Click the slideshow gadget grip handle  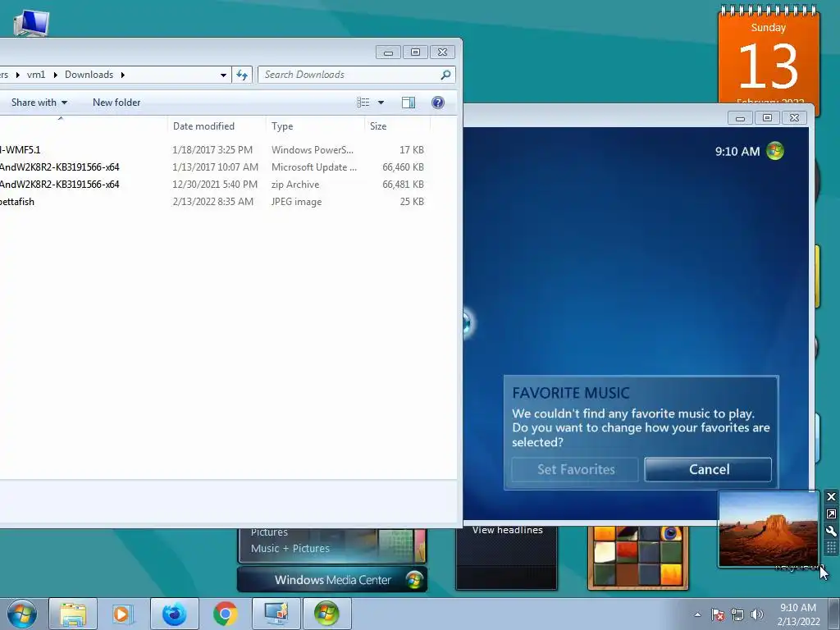point(831,547)
